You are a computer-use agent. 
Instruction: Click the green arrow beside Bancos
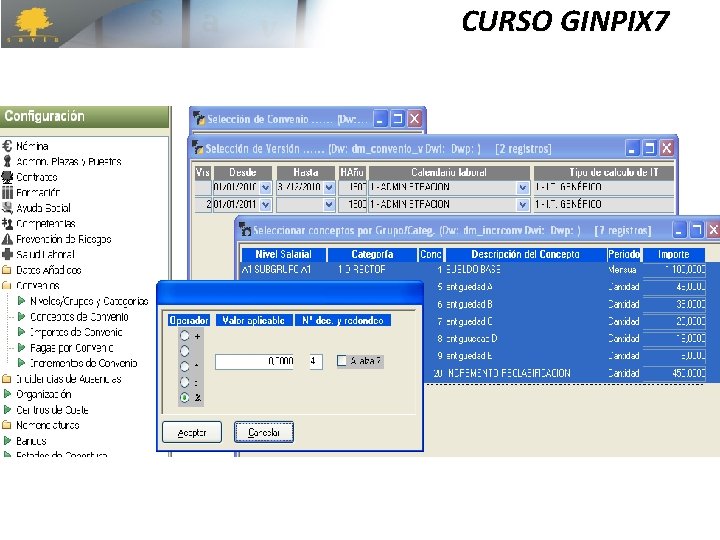(7, 441)
